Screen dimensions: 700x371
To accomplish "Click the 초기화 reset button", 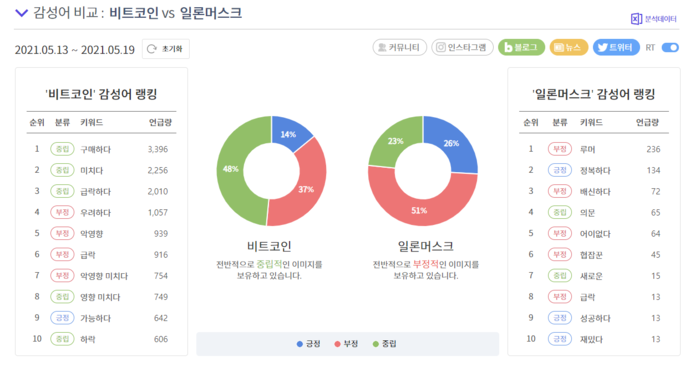I will click(166, 49).
